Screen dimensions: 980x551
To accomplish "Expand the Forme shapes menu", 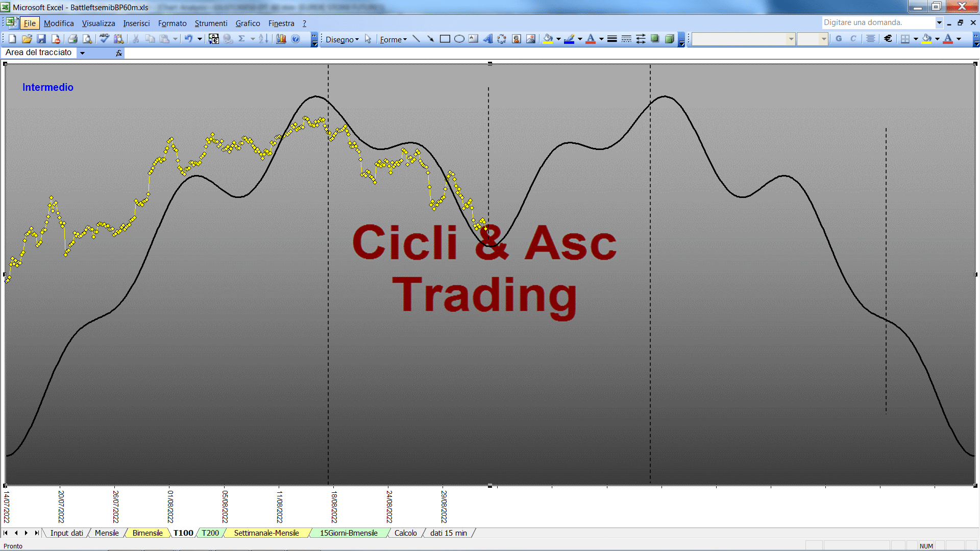I will point(393,39).
